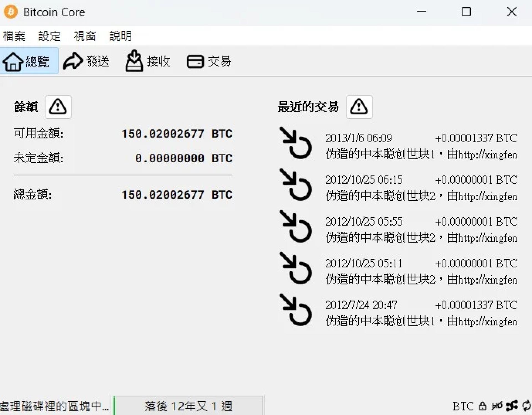532x415 pixels.
Task: Click the warning icon beside 最近的交易
Action: 359,107
